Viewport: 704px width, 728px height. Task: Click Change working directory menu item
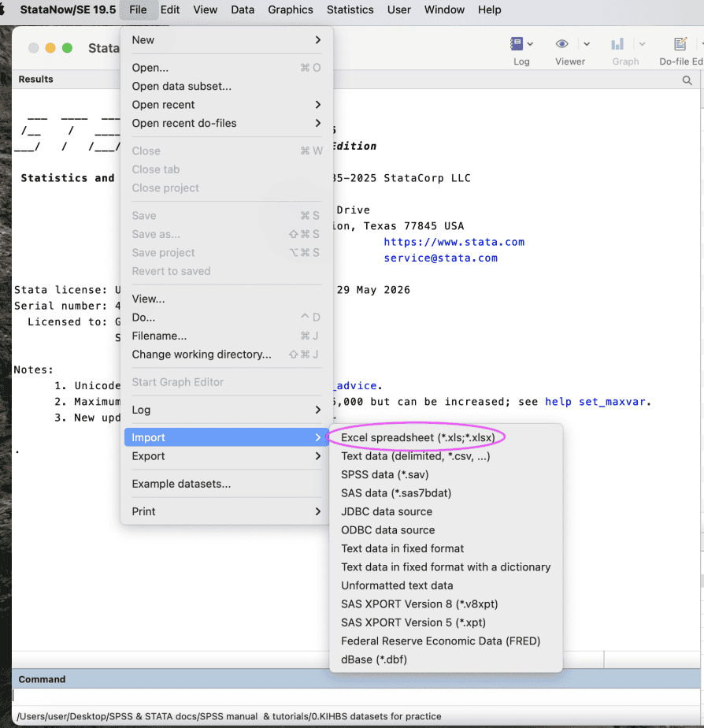point(202,355)
